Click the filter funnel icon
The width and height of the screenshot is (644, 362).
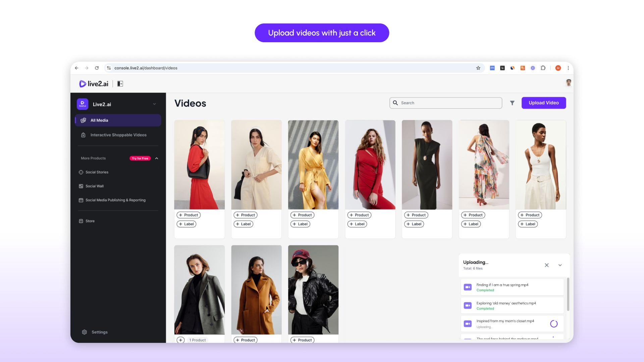[x=512, y=103]
